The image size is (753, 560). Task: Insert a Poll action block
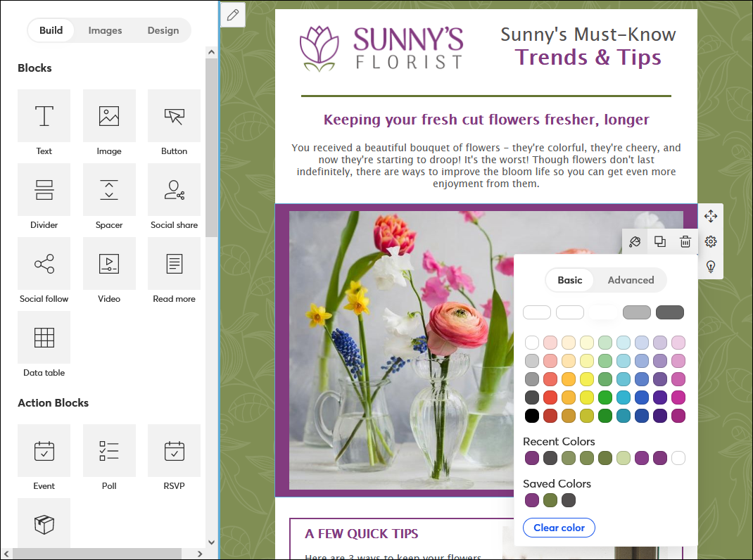[109, 450]
